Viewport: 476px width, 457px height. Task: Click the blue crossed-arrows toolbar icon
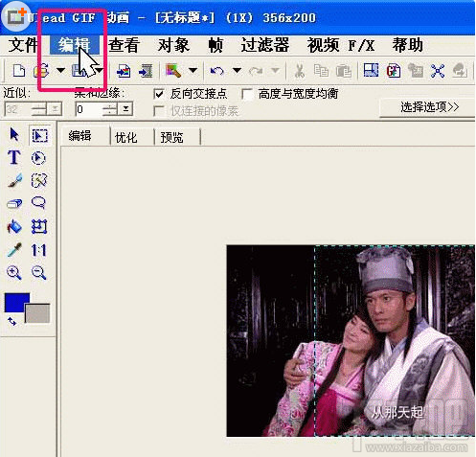pyautogui.click(x=438, y=71)
